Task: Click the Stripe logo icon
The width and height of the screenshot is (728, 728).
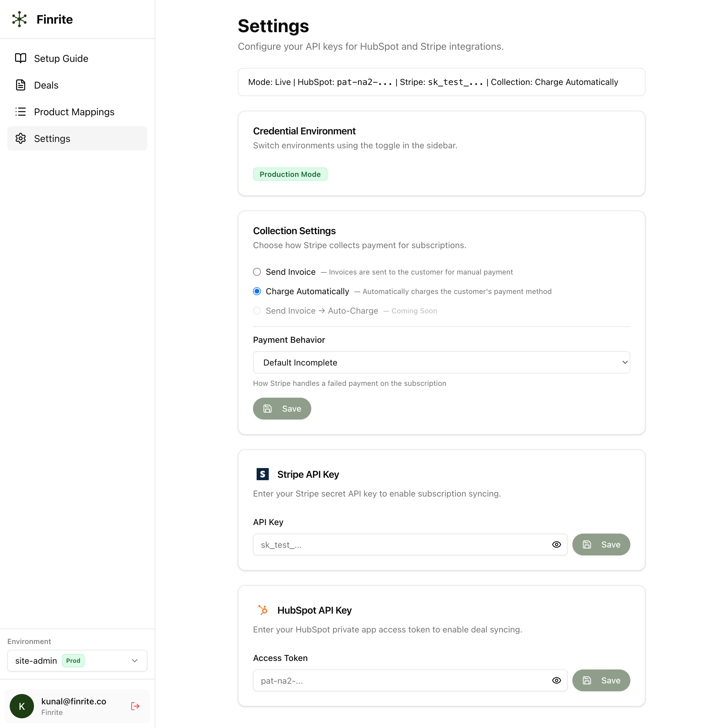Action: 263,474
